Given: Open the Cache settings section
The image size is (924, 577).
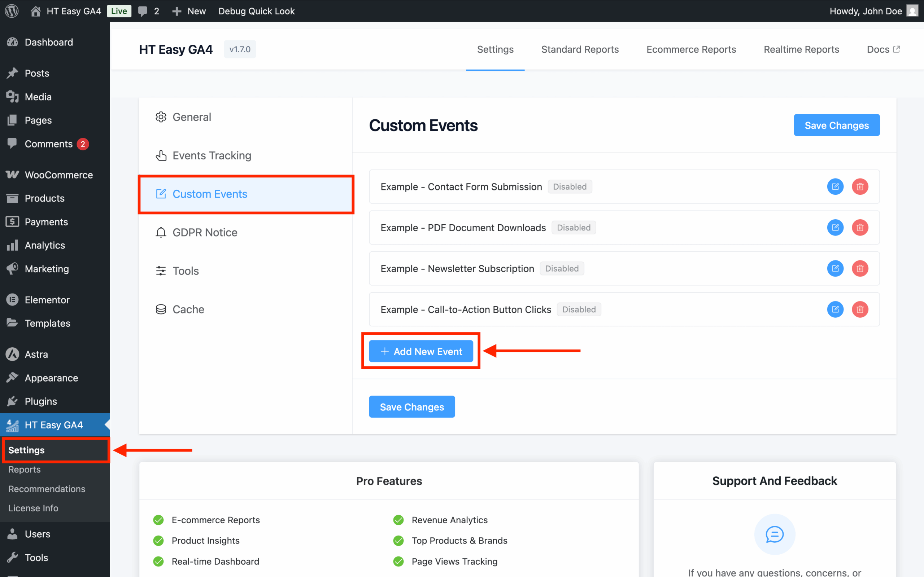Looking at the screenshot, I should pyautogui.click(x=188, y=309).
